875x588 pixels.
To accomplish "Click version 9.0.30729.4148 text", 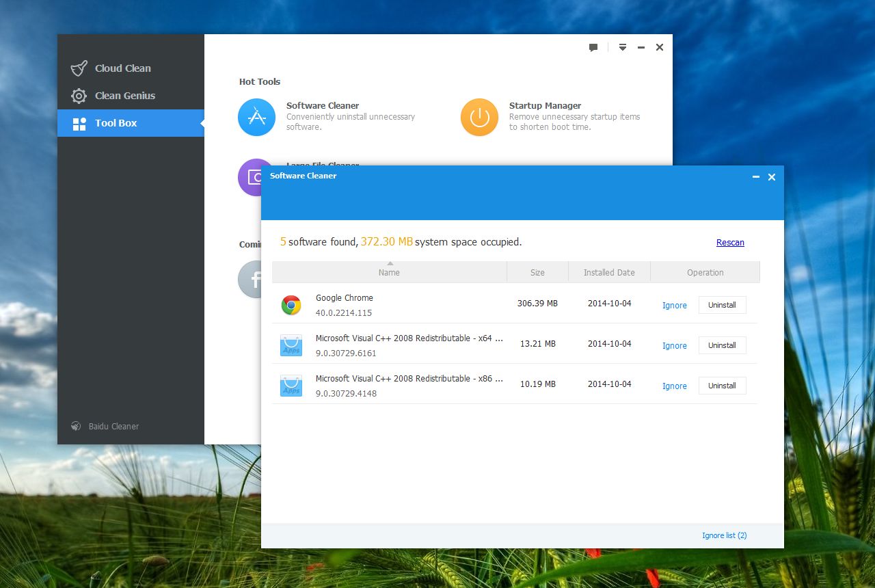I will point(346,394).
